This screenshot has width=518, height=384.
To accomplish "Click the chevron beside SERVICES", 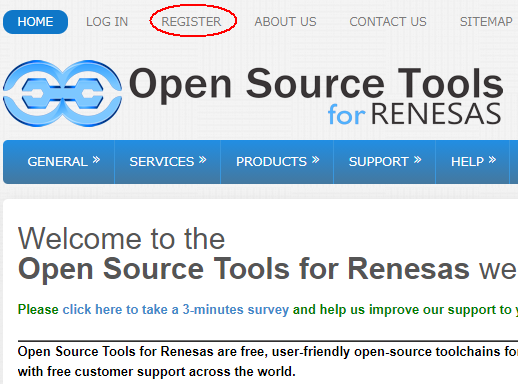I will pyautogui.click(x=203, y=160).
